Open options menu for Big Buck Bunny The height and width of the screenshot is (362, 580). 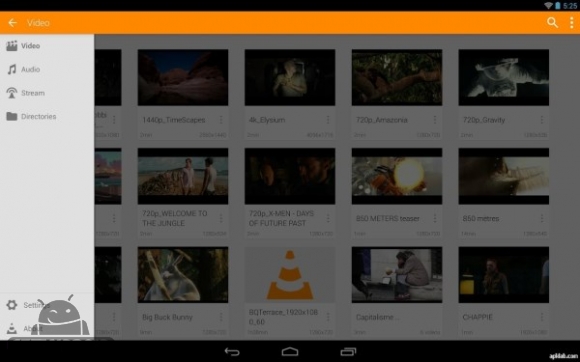click(221, 317)
